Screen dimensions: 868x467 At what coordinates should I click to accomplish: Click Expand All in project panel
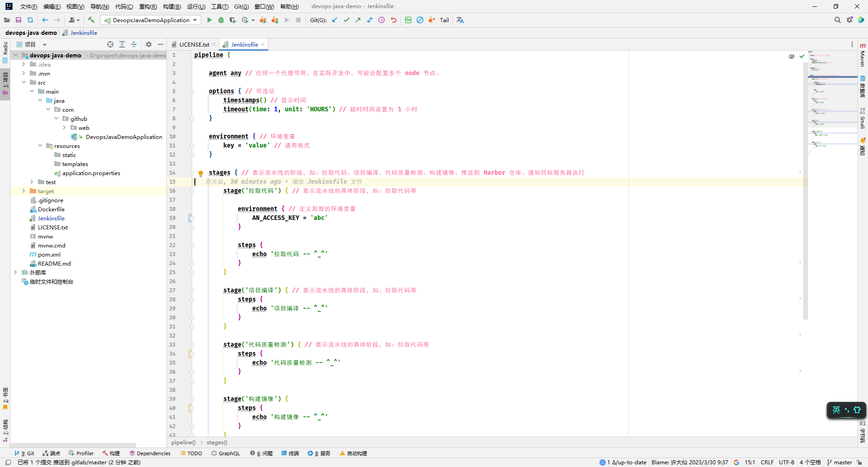coord(122,44)
